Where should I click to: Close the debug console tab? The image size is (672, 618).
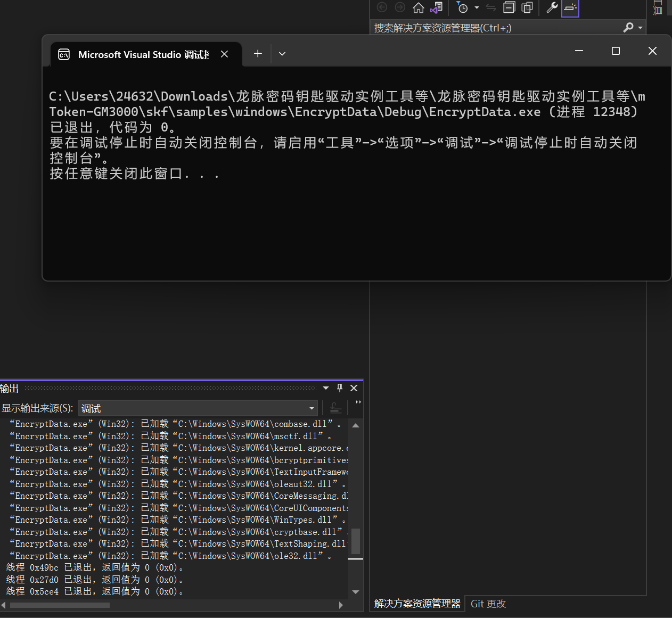point(225,54)
